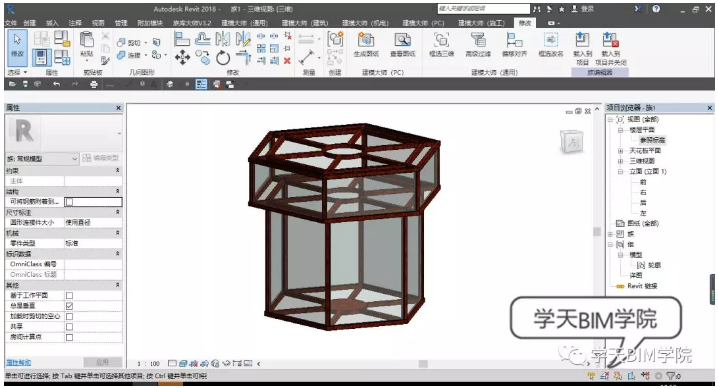718x388 pixels.
Task: Collapse the 视图 (全部) tree node
Action: (x=610, y=120)
